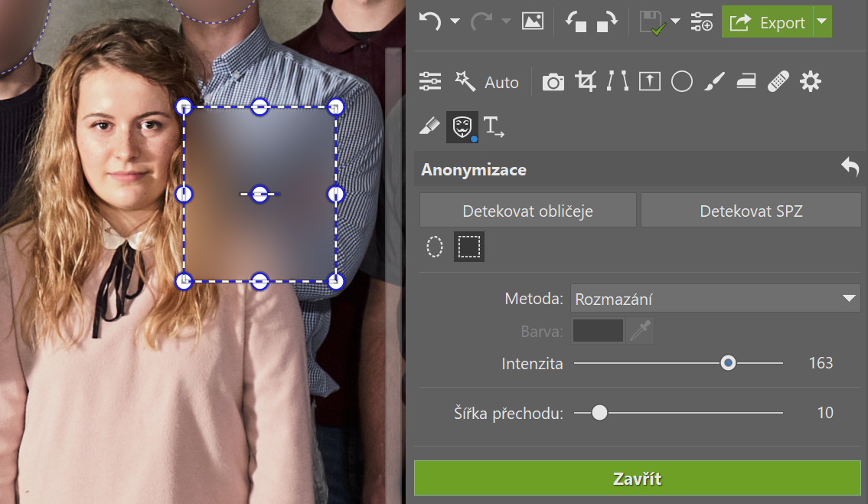The image size is (868, 504).
Task: Select the retouching bandage tool
Action: click(778, 81)
